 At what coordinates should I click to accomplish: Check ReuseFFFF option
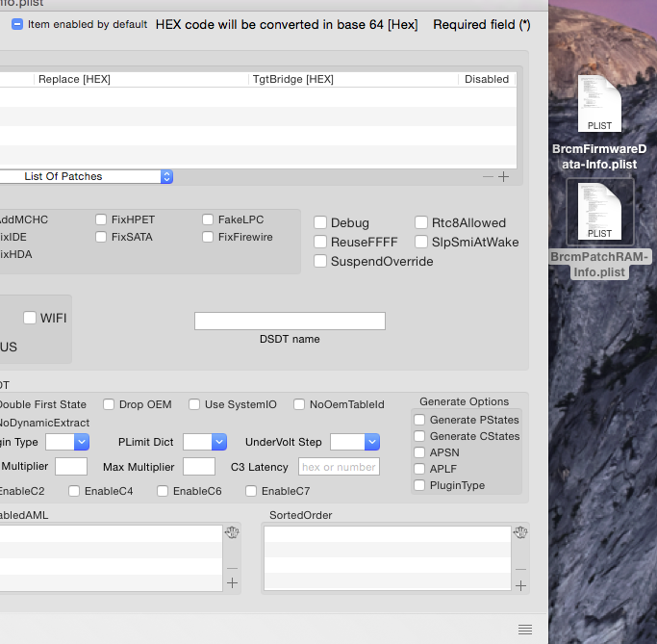[x=320, y=242]
